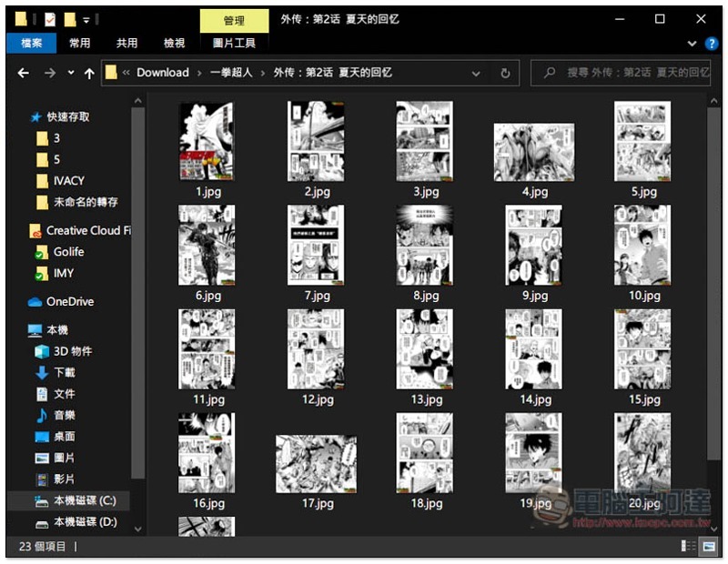Open the Golife synced folder

pos(69,252)
